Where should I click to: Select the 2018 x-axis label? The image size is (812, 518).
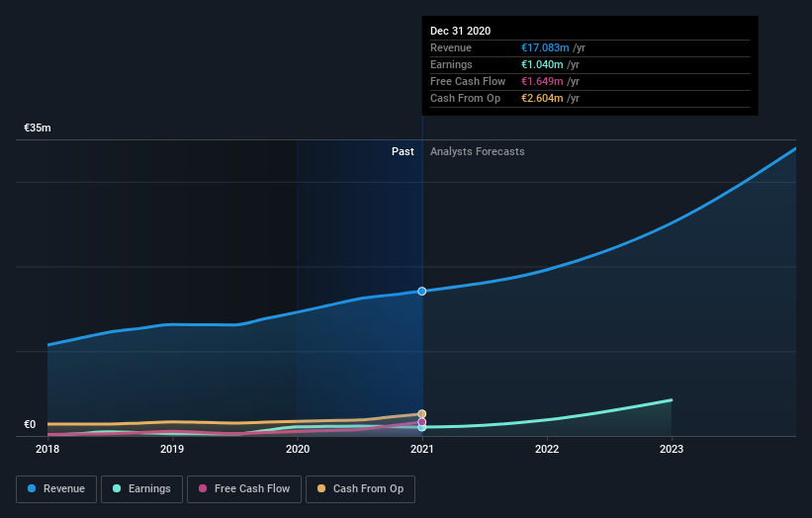pos(47,449)
